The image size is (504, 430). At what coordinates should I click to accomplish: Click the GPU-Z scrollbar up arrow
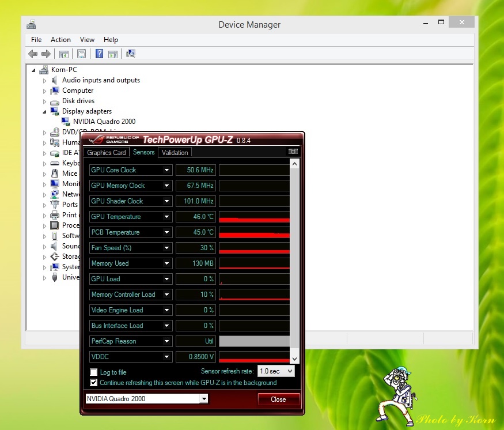click(294, 164)
